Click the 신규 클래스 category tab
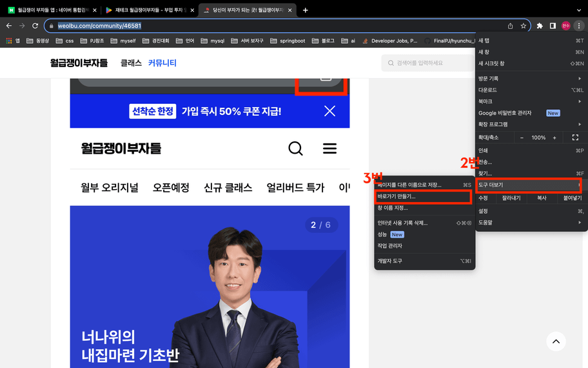The height and width of the screenshot is (368, 588). click(228, 187)
